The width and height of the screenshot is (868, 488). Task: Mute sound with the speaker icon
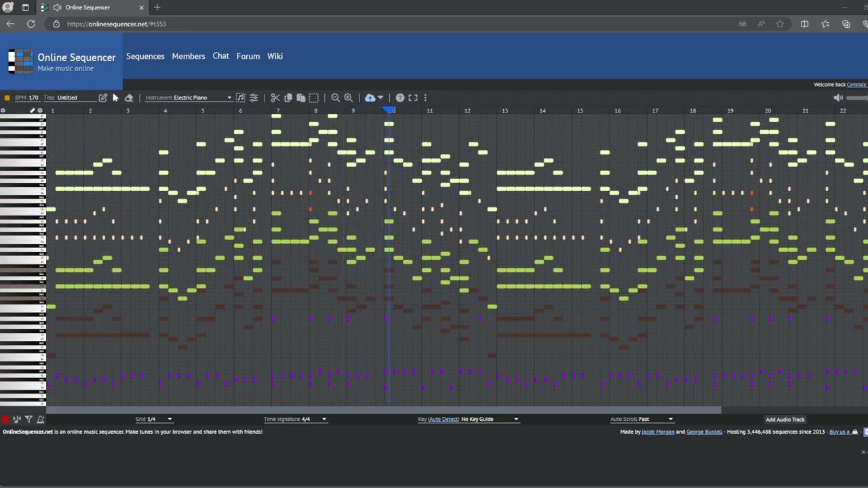coord(838,98)
